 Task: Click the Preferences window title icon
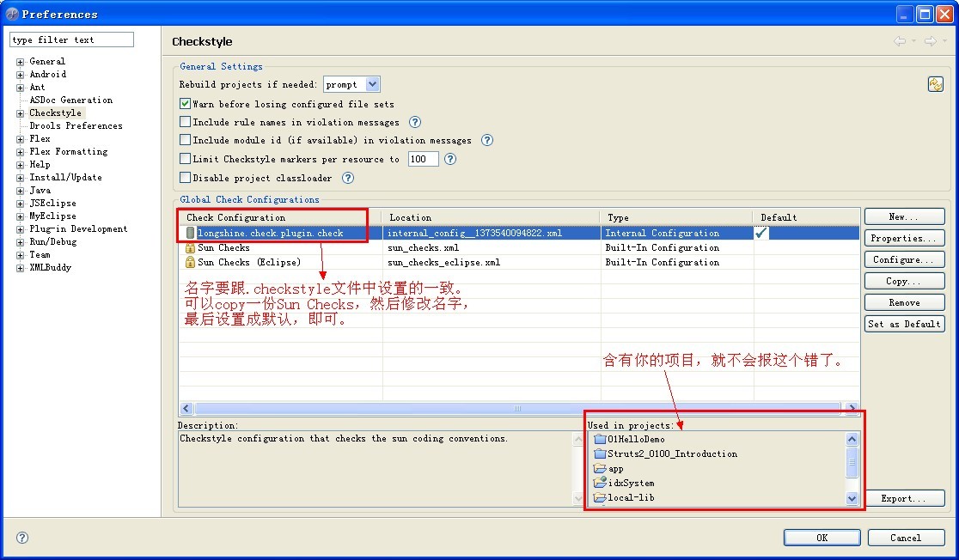12,14
